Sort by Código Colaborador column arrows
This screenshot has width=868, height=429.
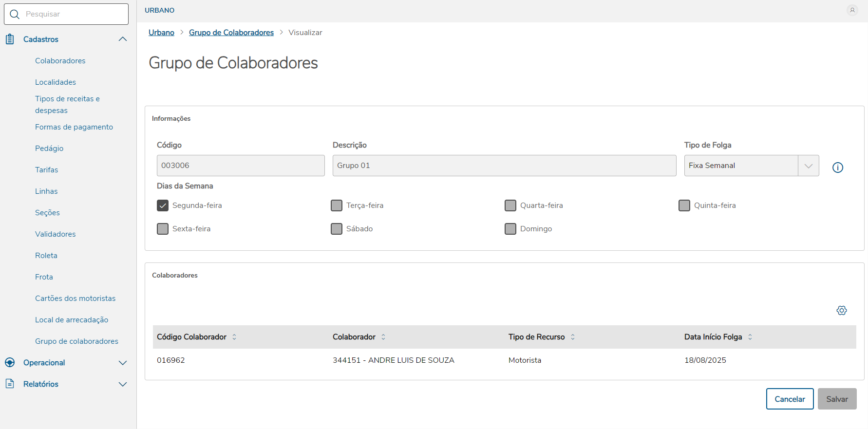pyautogui.click(x=234, y=337)
